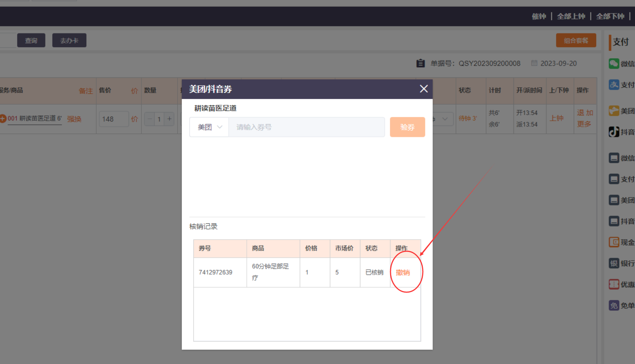The image size is (635, 364).
Task: Click the 强换 link in service row
Action: coord(74,119)
